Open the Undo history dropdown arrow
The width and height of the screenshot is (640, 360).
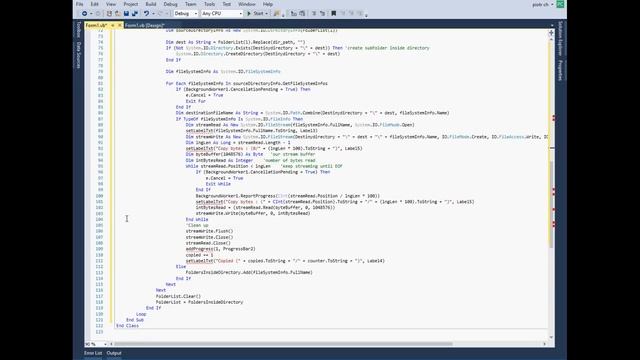(153, 13)
